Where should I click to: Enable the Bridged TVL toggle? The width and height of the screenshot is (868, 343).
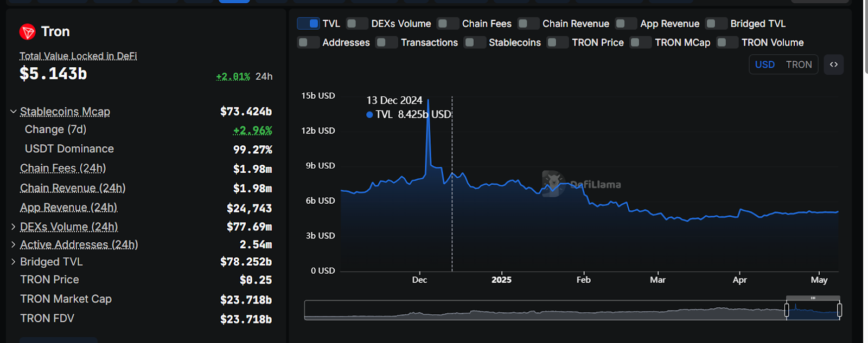(716, 23)
